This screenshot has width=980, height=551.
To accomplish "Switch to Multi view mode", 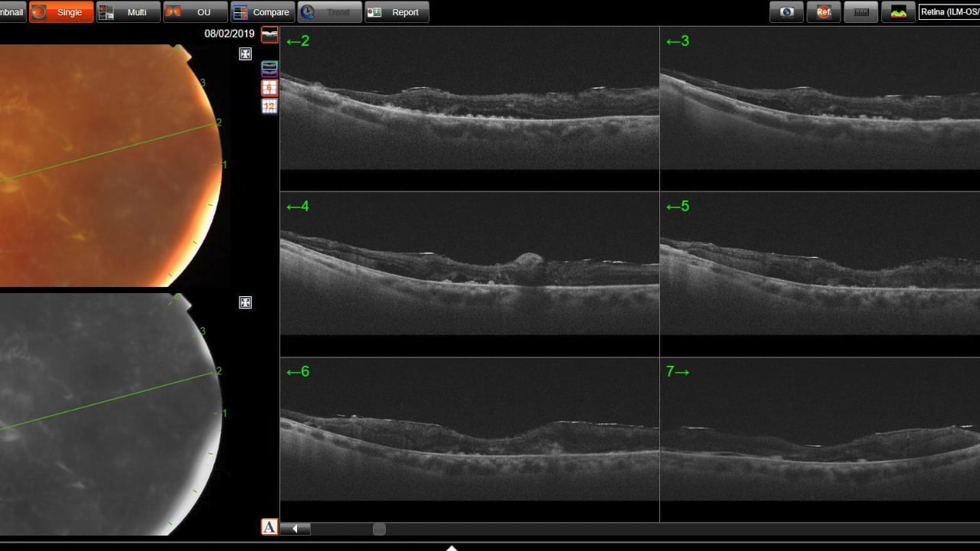I will (129, 12).
